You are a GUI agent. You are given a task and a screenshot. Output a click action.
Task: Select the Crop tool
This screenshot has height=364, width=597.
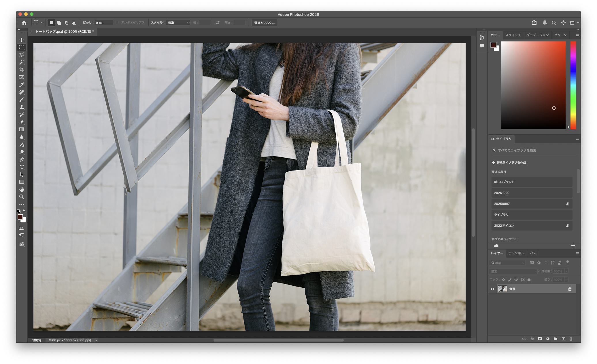pos(22,70)
